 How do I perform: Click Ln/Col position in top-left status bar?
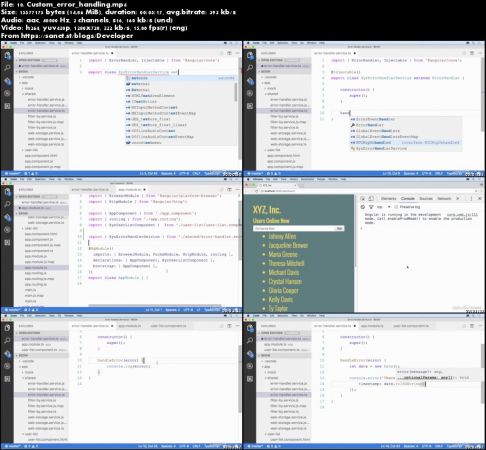pyautogui.click(x=148, y=174)
